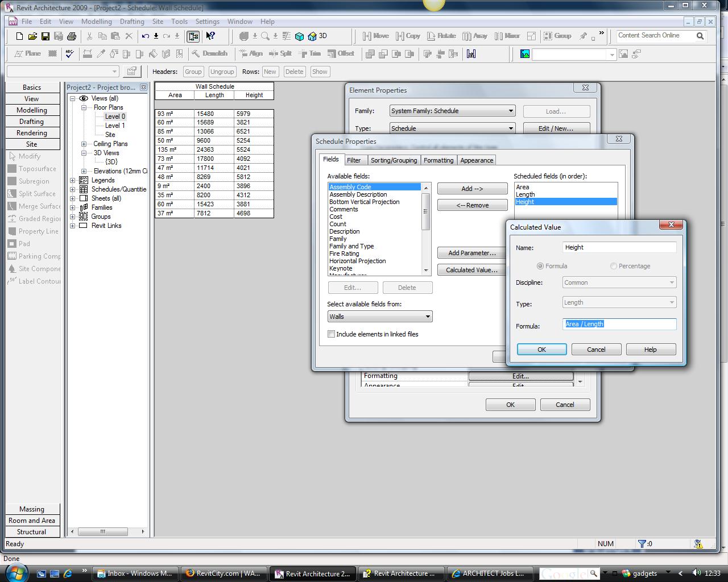Switch to the Sorting/Grouping tab

[x=394, y=160]
